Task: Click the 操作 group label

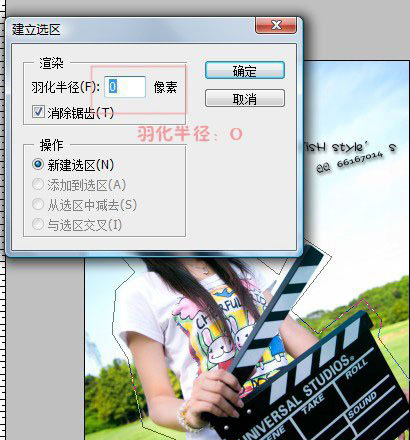Action: (51, 145)
